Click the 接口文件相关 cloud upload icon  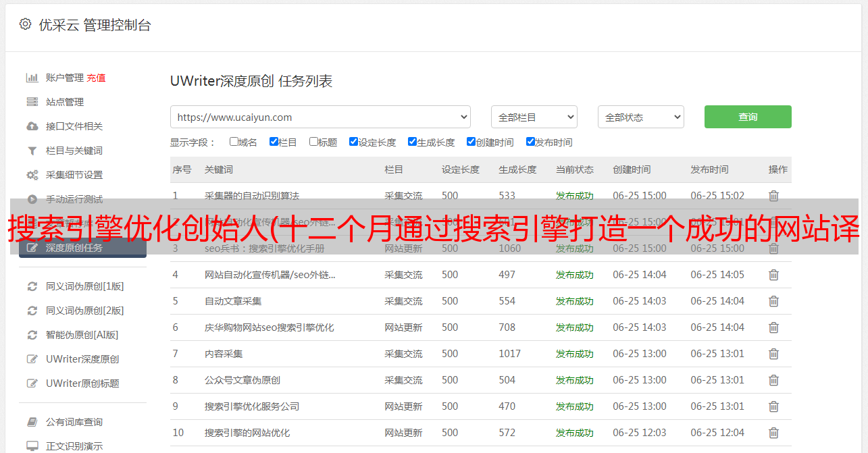point(32,126)
